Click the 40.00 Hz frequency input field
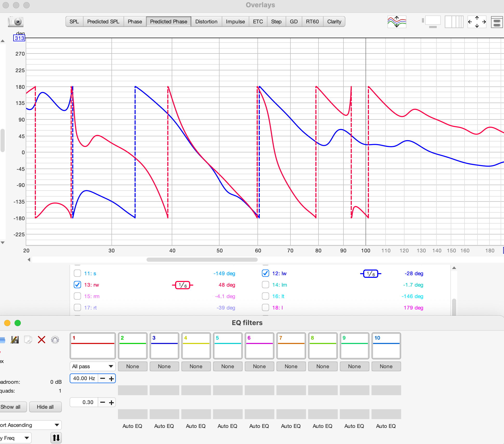Viewport: 504px width, 444px height. click(84, 379)
